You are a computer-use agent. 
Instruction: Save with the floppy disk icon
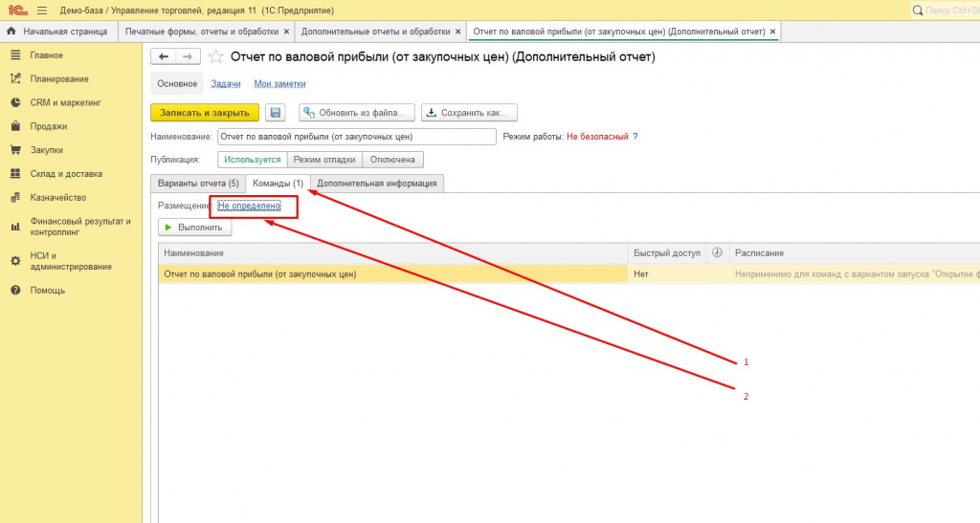[275, 112]
